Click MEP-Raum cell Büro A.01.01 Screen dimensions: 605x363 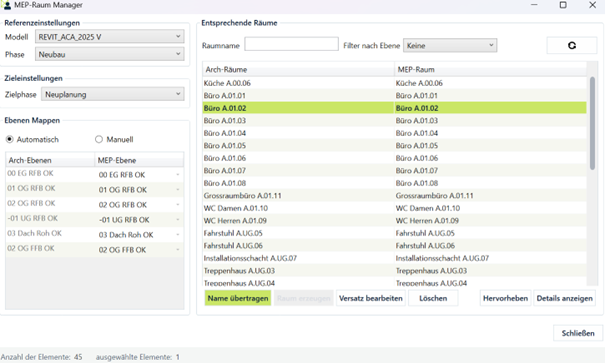click(490, 95)
